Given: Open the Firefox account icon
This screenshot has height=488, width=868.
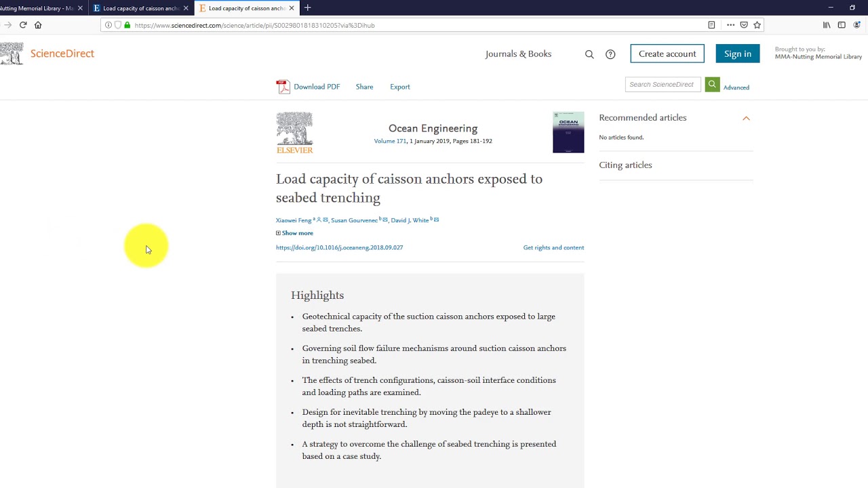Looking at the screenshot, I should [857, 25].
